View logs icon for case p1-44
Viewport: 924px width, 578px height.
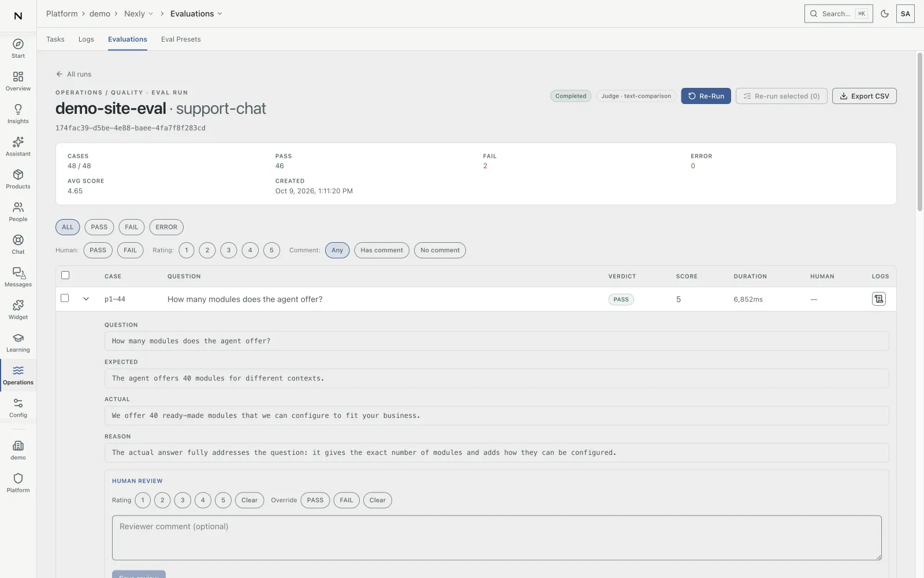[878, 299]
